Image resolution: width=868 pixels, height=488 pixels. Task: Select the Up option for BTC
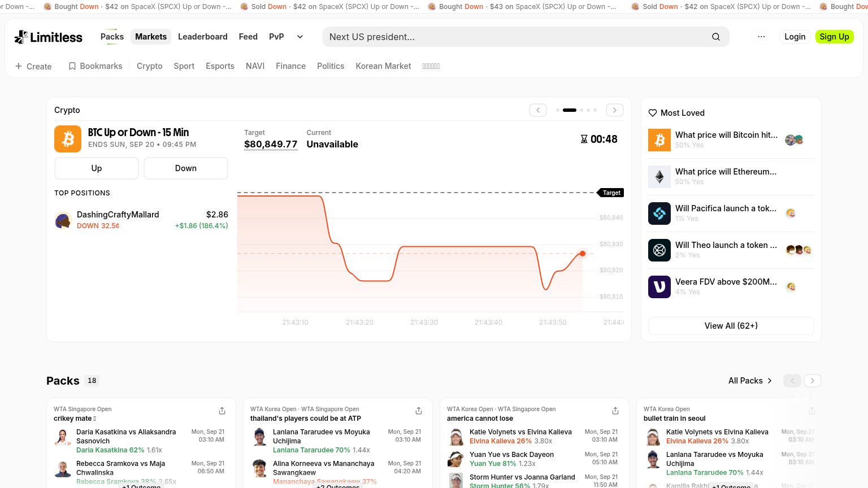click(x=97, y=168)
